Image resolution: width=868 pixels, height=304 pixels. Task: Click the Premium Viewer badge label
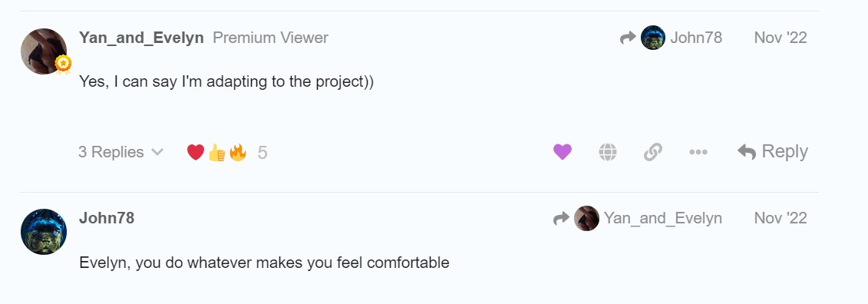pyautogui.click(x=271, y=38)
